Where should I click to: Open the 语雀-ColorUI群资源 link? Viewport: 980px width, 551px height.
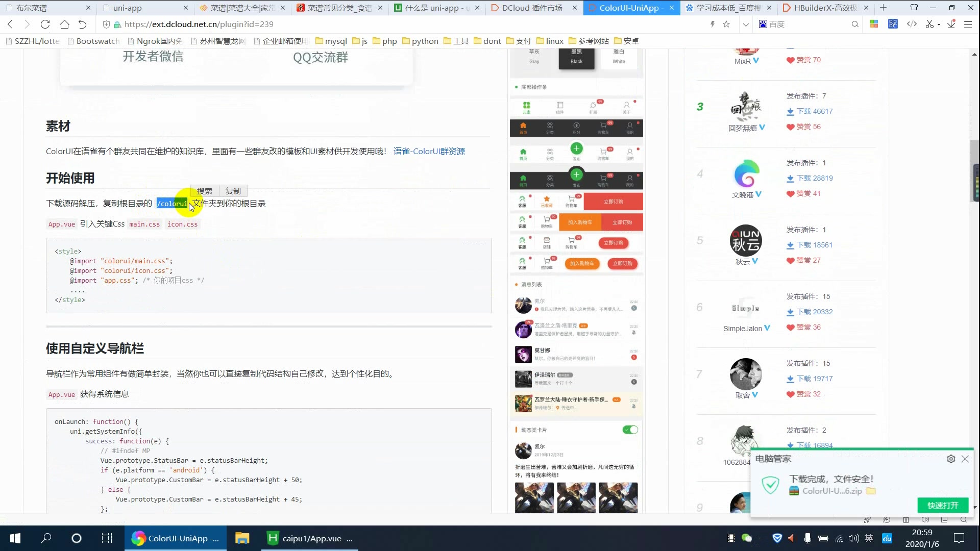(429, 151)
